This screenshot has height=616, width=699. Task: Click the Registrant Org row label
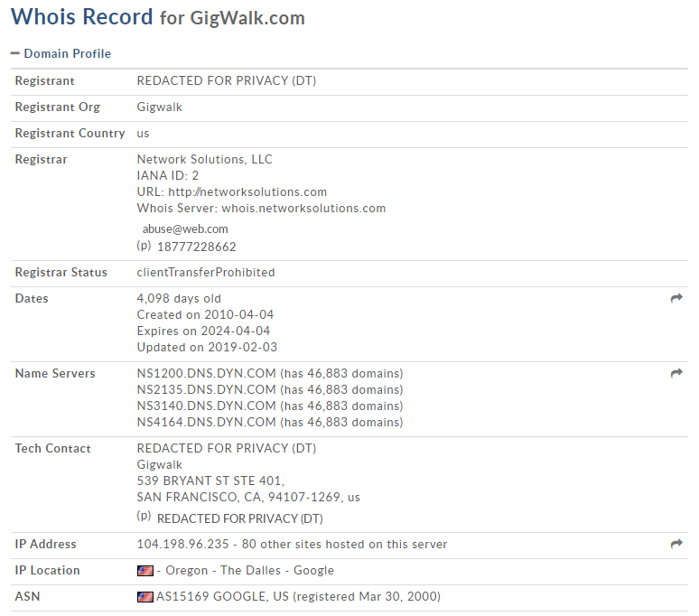58,107
